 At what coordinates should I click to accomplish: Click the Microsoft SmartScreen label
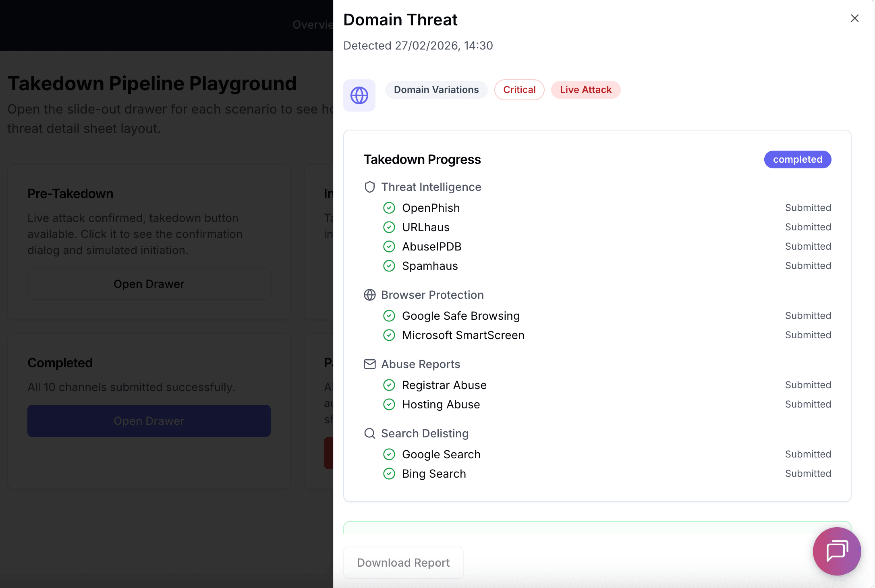tap(463, 335)
